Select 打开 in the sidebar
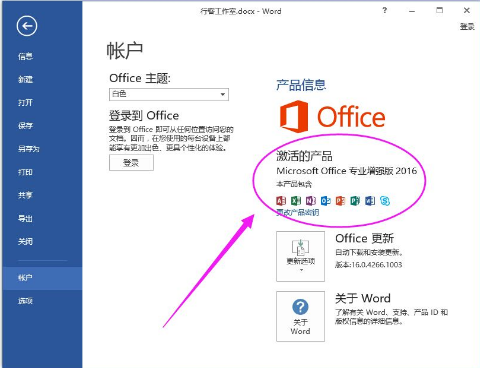 tap(25, 102)
